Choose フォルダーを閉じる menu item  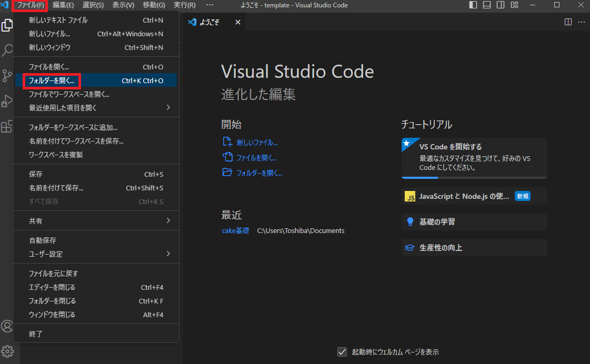coord(96,301)
